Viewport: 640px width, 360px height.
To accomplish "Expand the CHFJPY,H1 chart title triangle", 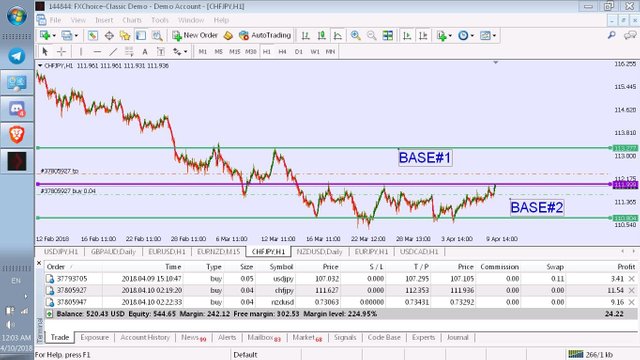I will coord(40,65).
